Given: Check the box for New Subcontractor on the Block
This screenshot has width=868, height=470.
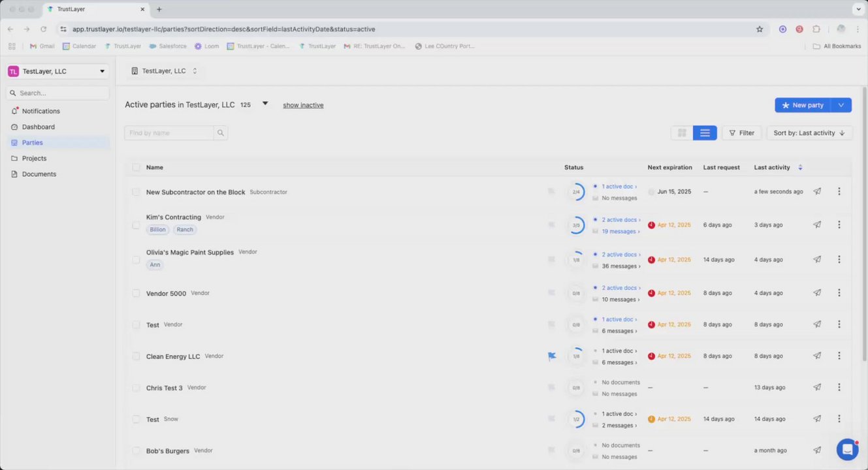Looking at the screenshot, I should click(136, 192).
